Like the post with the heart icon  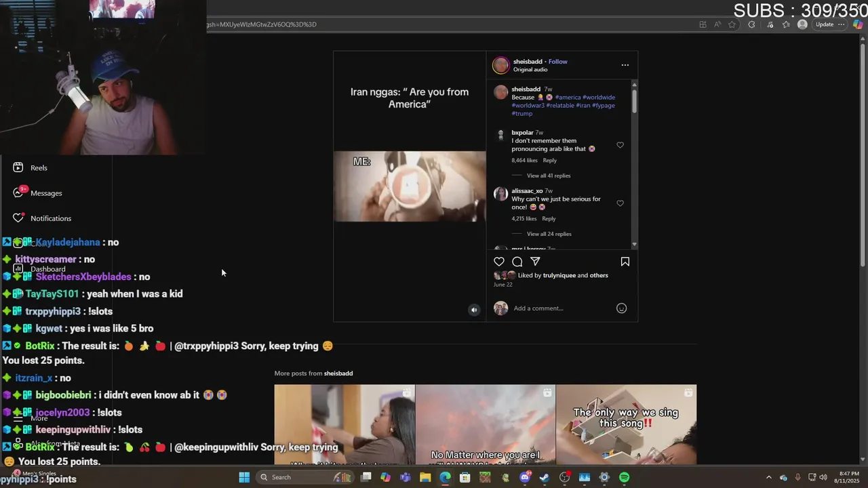point(499,262)
